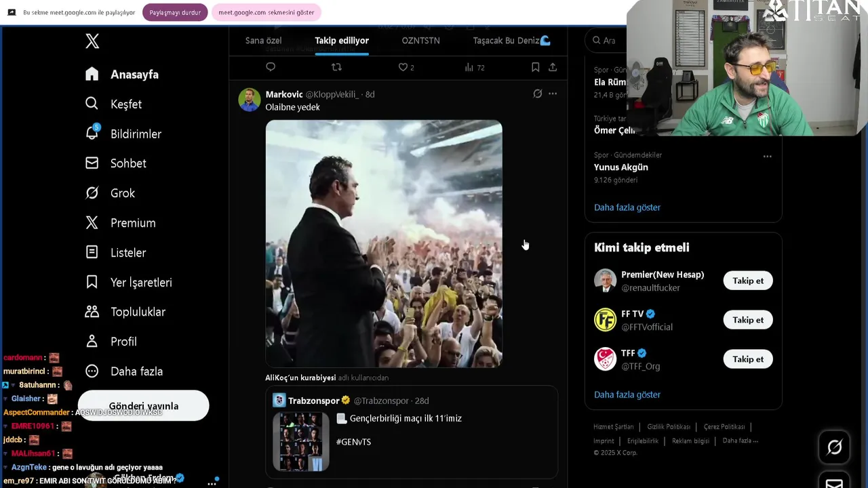The image size is (868, 488).
Task: Repost the top post
Action: point(336,67)
